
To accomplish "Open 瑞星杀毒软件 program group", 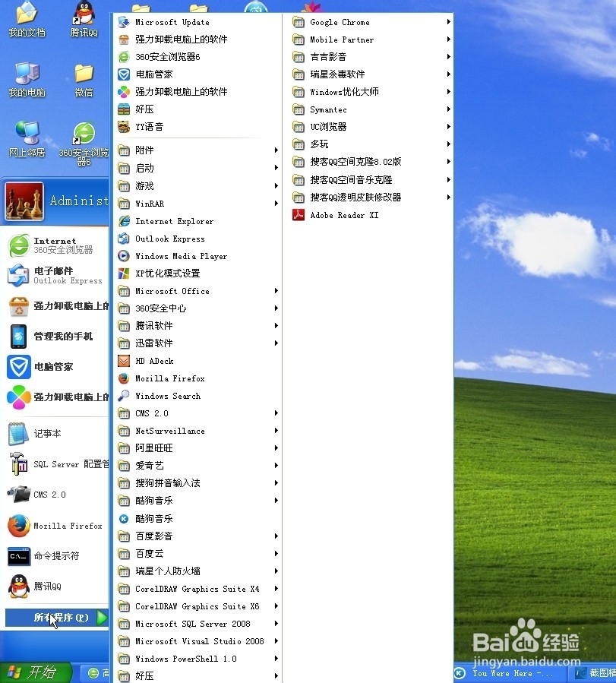I will pos(372,74).
